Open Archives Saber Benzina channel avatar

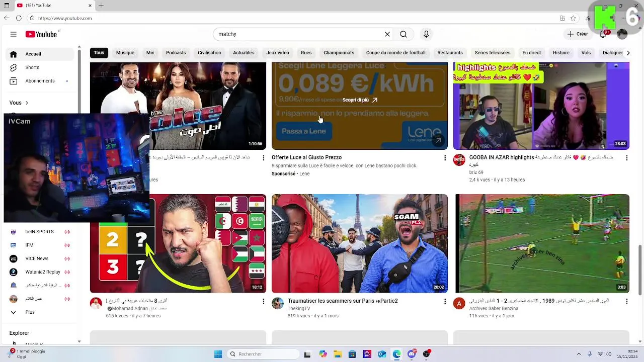(x=459, y=303)
